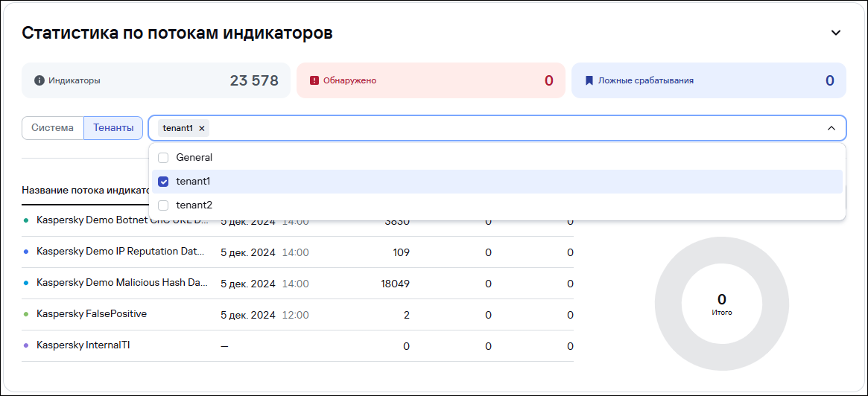868x396 pixels.
Task: Click the purple dot beside Kaspersky InternalTI
Action: (x=26, y=345)
